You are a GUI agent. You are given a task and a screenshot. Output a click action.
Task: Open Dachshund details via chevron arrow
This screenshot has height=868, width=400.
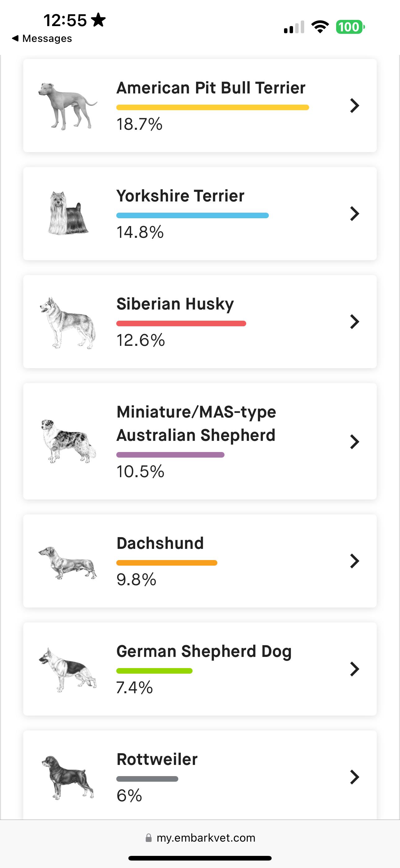point(354,561)
